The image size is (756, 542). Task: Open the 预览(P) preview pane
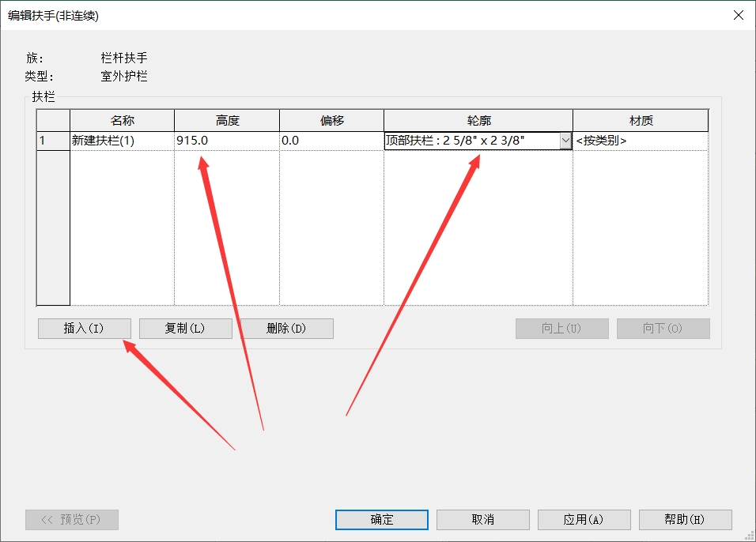[x=72, y=520]
